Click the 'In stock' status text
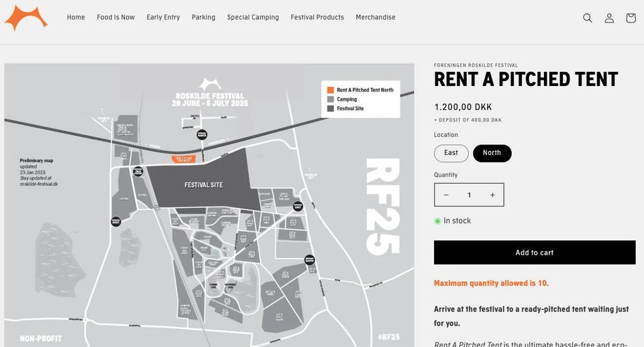 point(457,221)
